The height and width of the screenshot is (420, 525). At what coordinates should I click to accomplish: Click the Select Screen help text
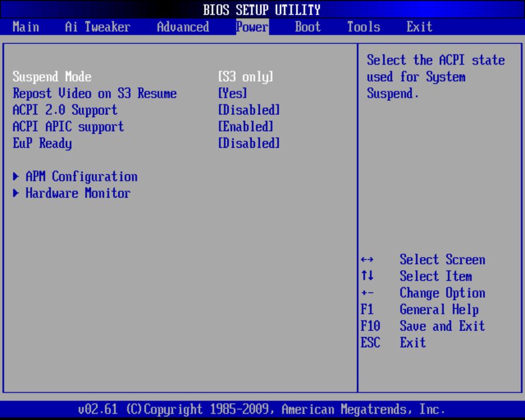tap(442, 260)
